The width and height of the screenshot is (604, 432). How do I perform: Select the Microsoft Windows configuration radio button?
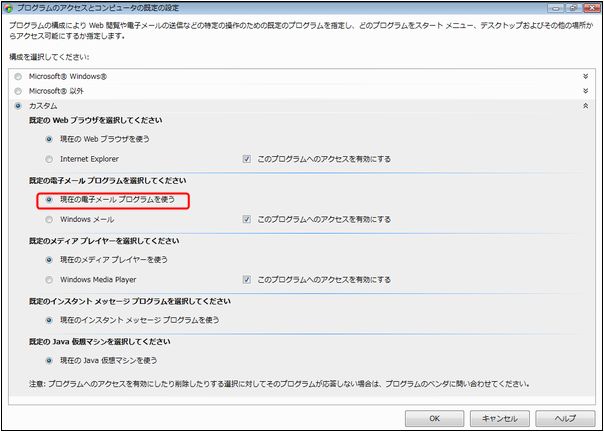coord(18,77)
